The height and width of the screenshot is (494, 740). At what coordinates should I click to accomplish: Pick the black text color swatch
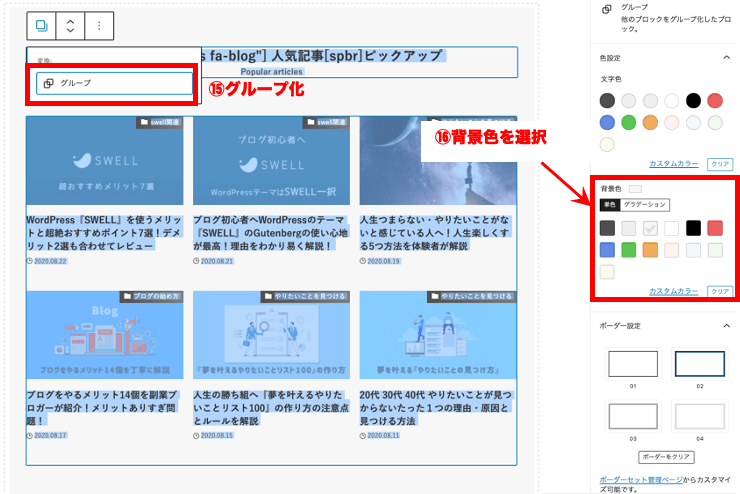(693, 100)
